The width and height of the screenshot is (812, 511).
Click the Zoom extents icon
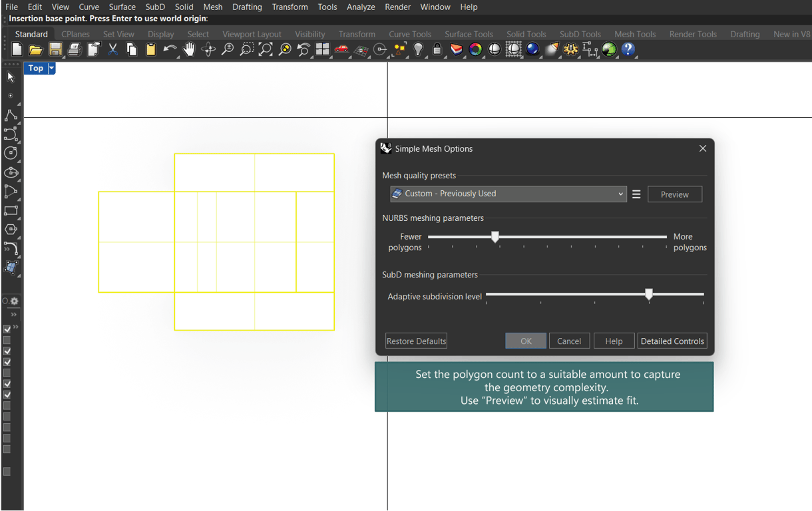pyautogui.click(x=266, y=49)
